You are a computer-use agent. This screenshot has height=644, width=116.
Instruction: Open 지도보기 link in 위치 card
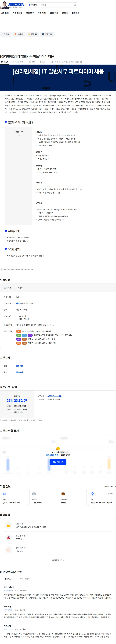111,494
